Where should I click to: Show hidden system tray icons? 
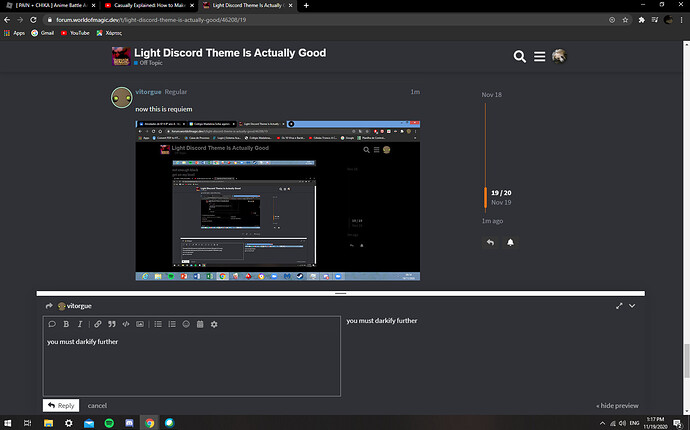point(602,423)
